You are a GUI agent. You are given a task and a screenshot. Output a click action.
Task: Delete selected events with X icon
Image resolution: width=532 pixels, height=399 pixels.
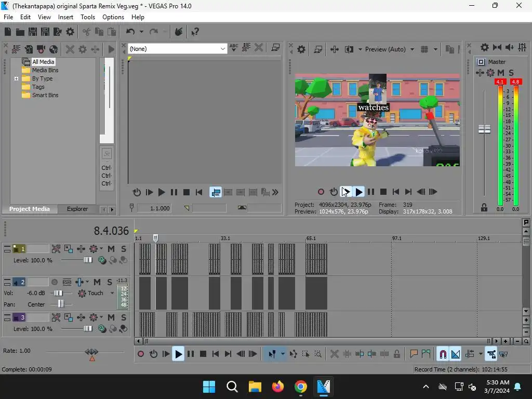334,354
